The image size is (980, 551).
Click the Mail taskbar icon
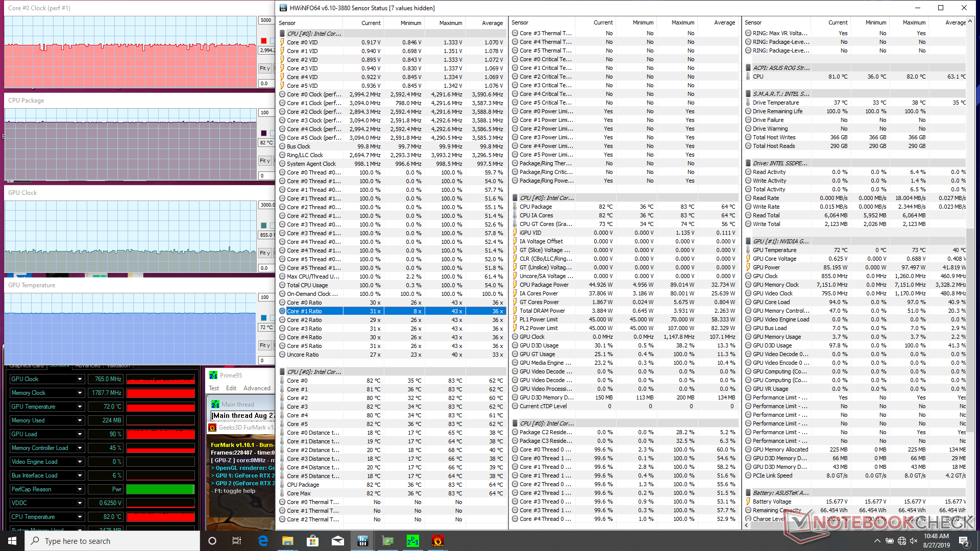[337, 541]
